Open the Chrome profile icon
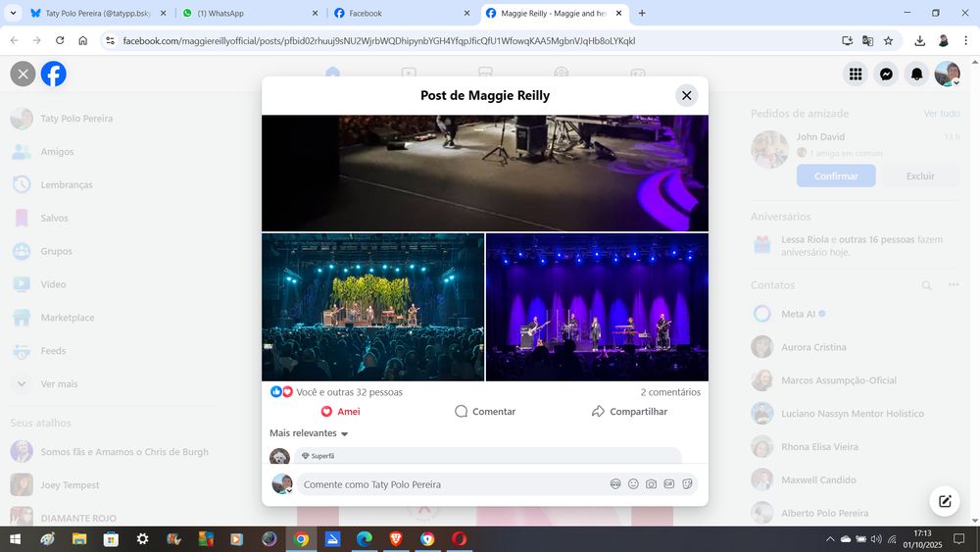 (x=943, y=40)
